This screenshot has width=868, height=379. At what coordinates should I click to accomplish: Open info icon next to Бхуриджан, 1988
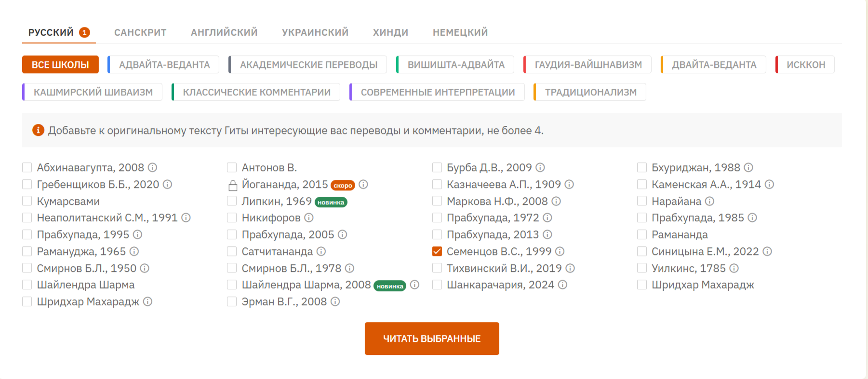click(748, 167)
